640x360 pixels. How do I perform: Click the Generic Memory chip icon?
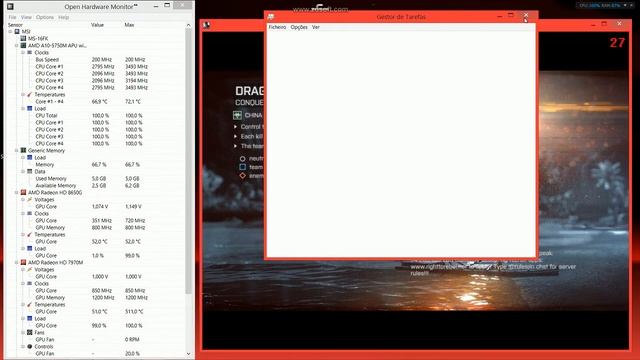(x=23, y=150)
